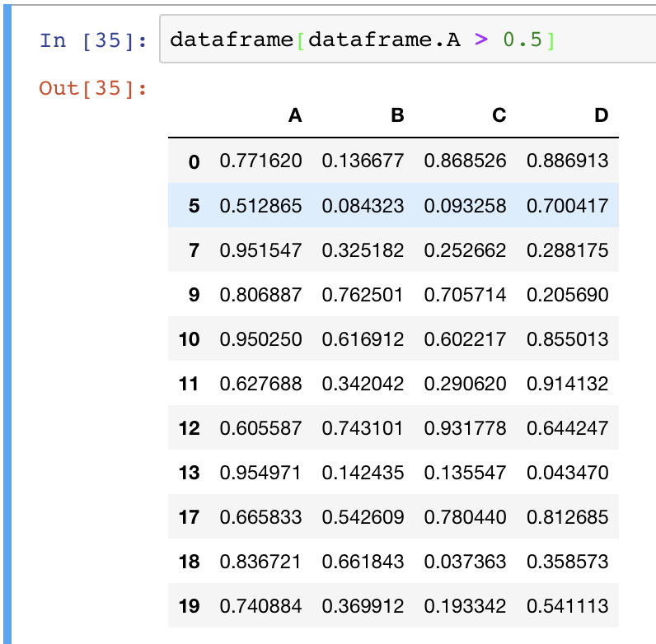Click cell value 0.836721
The width and height of the screenshot is (656, 644).
[260, 562]
